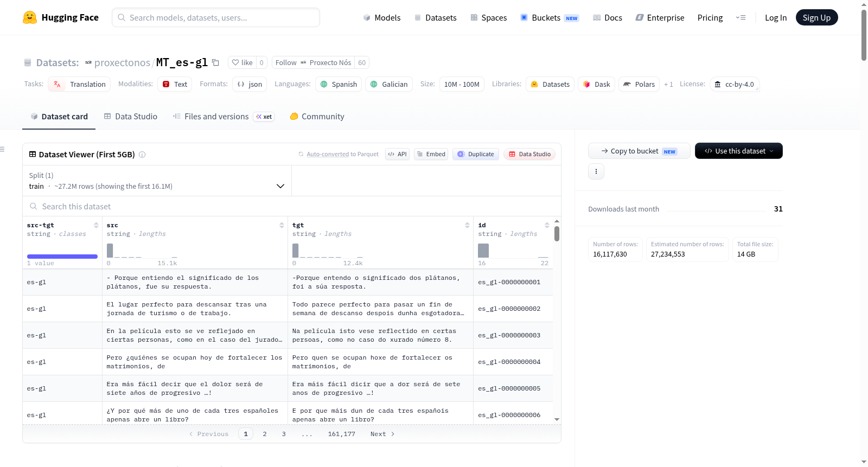
Task: Click the tgt column length histogram
Action: pos(327,250)
